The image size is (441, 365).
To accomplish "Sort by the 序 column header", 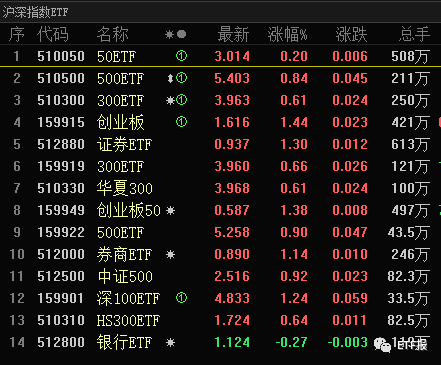I will (17, 34).
